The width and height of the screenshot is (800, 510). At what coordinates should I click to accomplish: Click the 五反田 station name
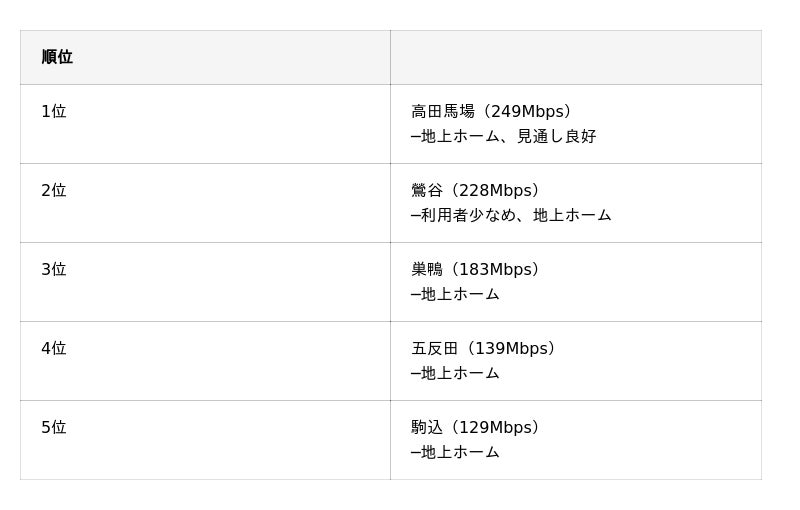pos(435,349)
